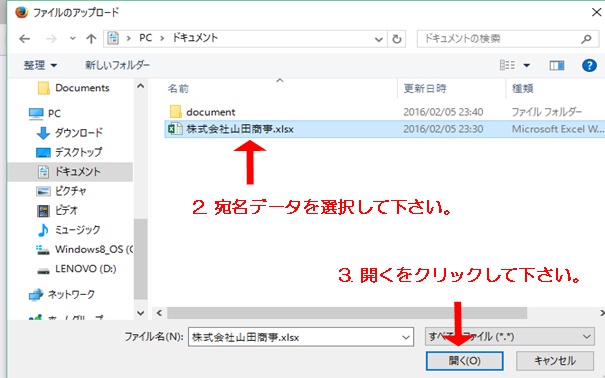Click the キャンセル button
Screen dimensions: 605x378
coord(555,361)
